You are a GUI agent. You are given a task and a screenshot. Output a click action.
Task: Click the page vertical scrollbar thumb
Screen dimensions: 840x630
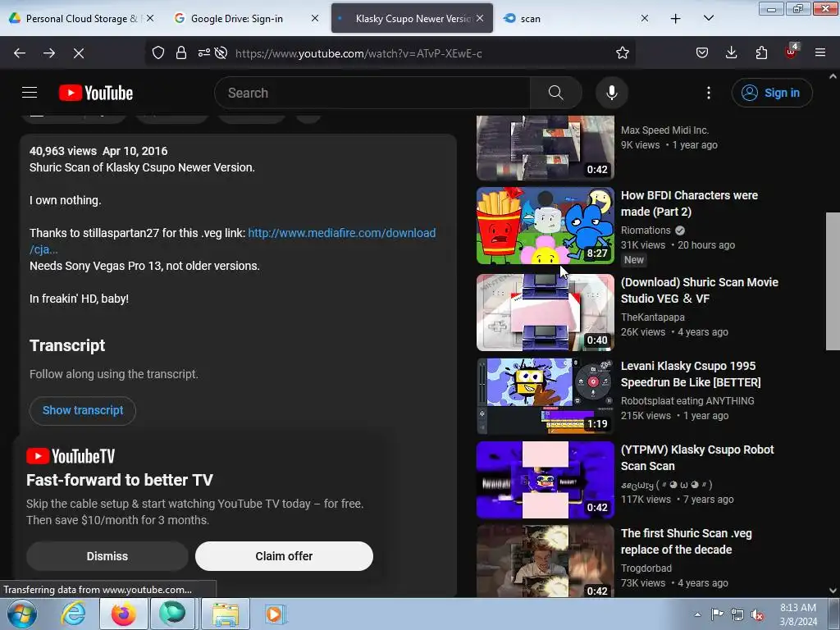pyautogui.click(x=833, y=281)
